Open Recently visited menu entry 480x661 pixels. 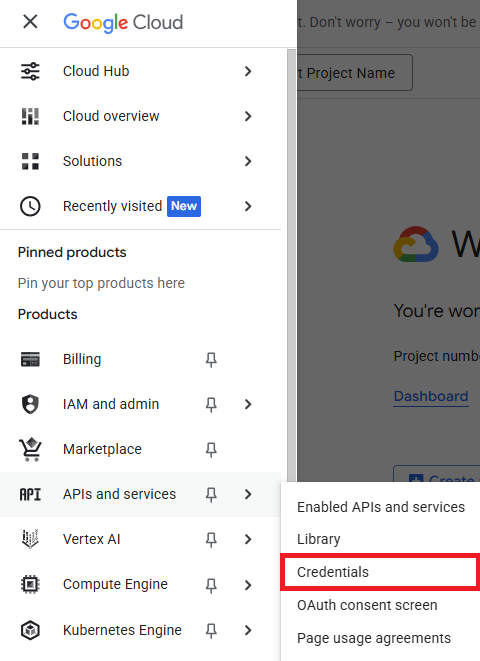140,206
